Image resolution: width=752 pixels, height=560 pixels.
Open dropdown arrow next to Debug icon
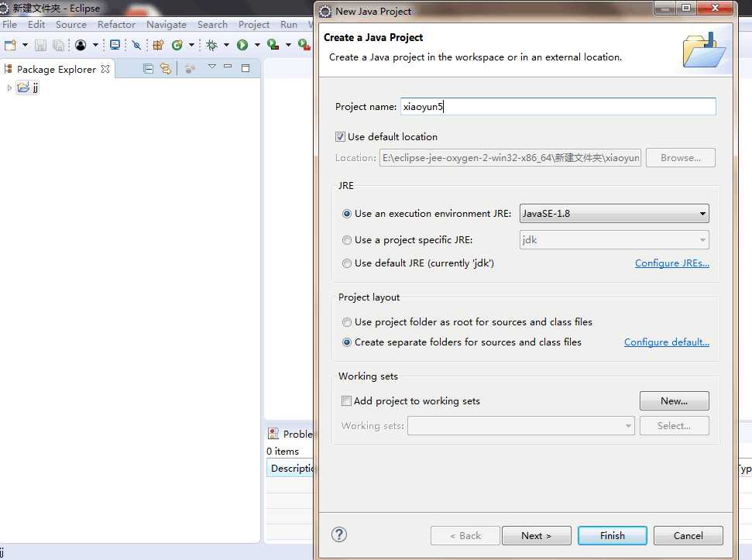coord(226,45)
